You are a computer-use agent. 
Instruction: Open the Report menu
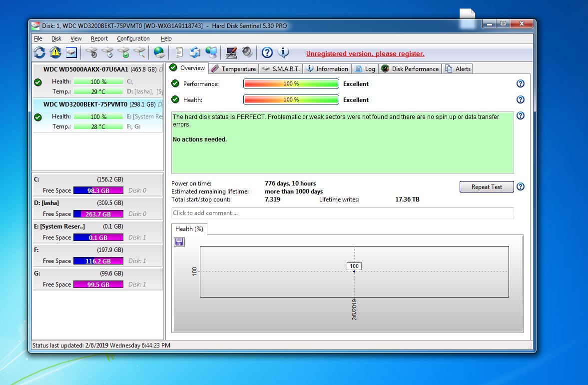click(x=99, y=38)
